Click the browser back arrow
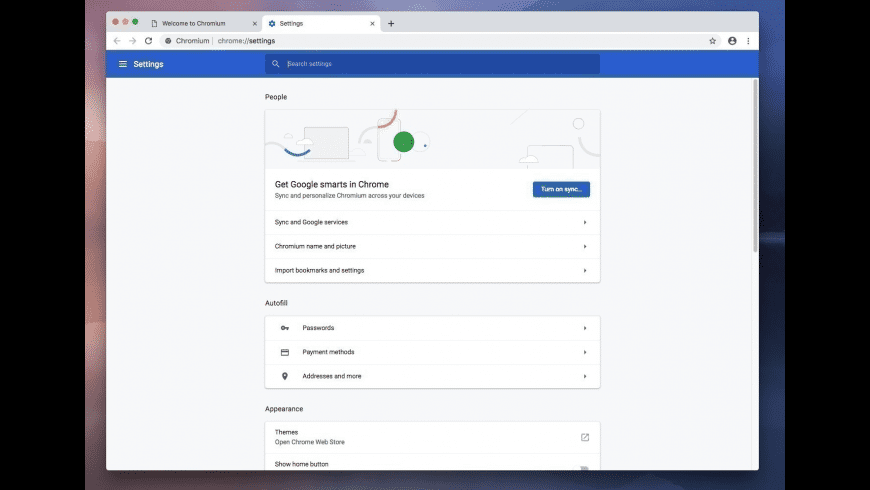 pyautogui.click(x=117, y=41)
